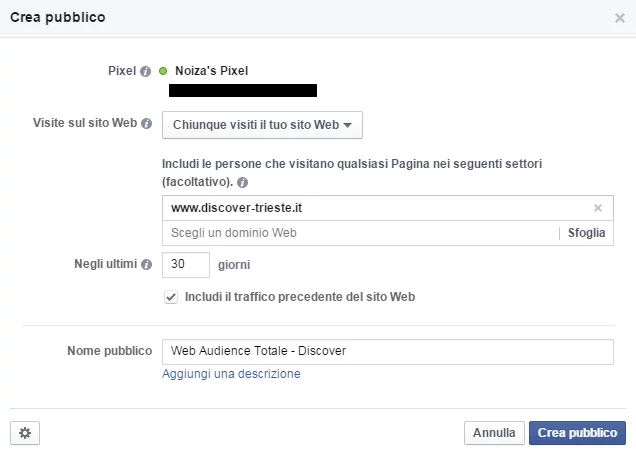
Task: Click the green status dot of Noiza's Pixel
Action: click(x=163, y=71)
